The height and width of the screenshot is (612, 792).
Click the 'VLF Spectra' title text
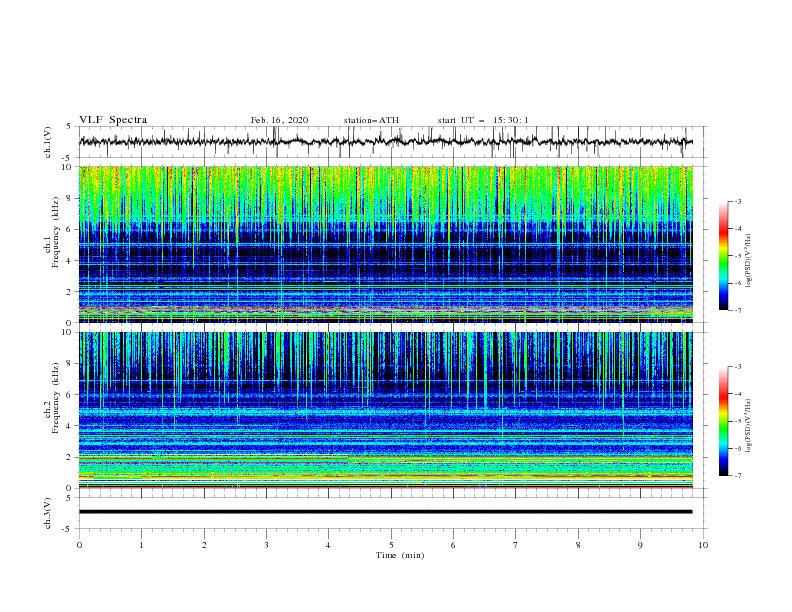pyautogui.click(x=113, y=120)
